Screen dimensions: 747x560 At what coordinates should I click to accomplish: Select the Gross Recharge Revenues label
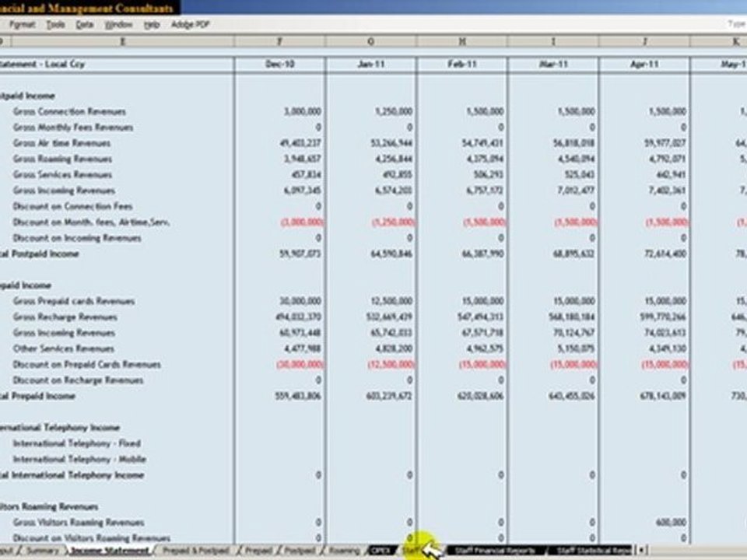(65, 317)
